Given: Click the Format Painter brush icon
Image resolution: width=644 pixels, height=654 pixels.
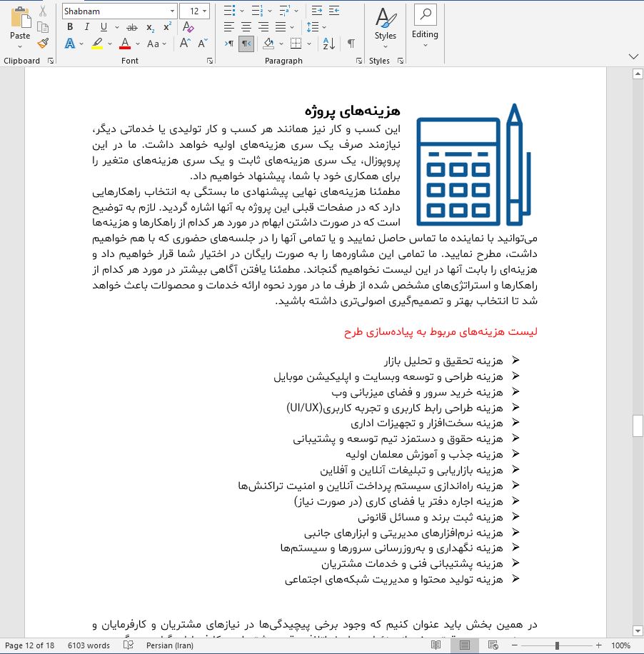Looking at the screenshot, I should pos(42,44).
